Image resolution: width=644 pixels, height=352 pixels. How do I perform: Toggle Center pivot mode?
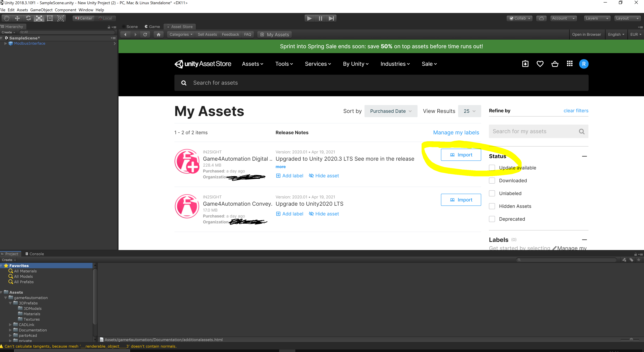pyautogui.click(x=84, y=18)
